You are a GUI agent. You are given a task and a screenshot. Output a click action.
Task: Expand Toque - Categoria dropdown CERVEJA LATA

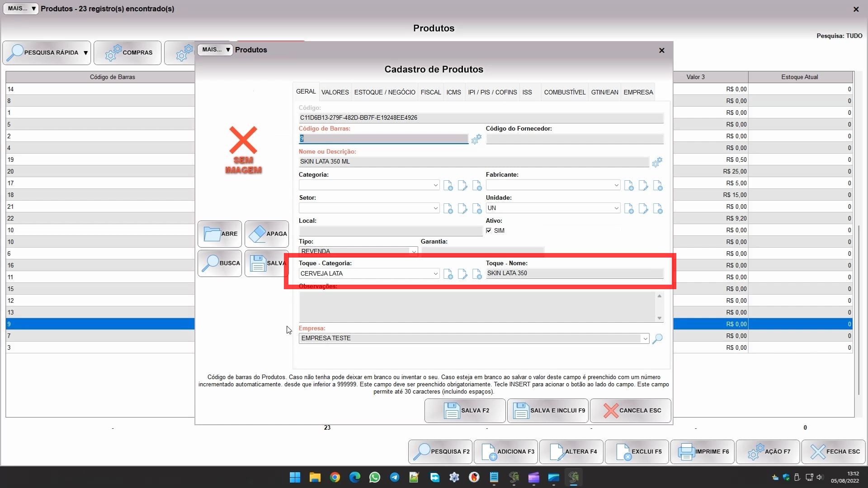pyautogui.click(x=435, y=274)
